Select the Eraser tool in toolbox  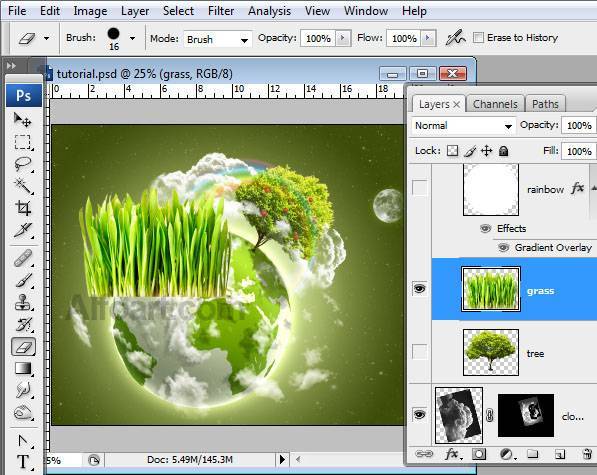coord(24,347)
